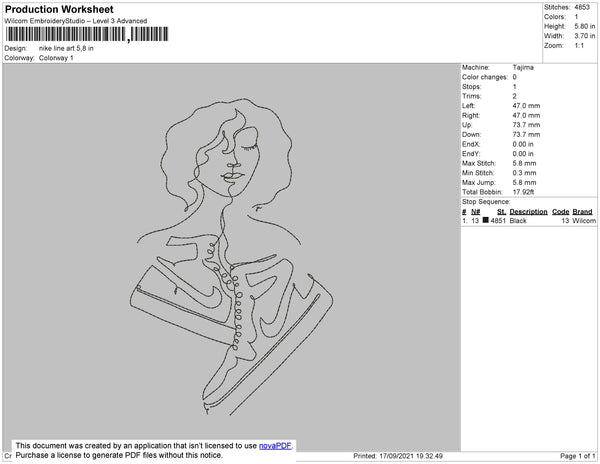Click the 'Black' description cell

coord(518,221)
